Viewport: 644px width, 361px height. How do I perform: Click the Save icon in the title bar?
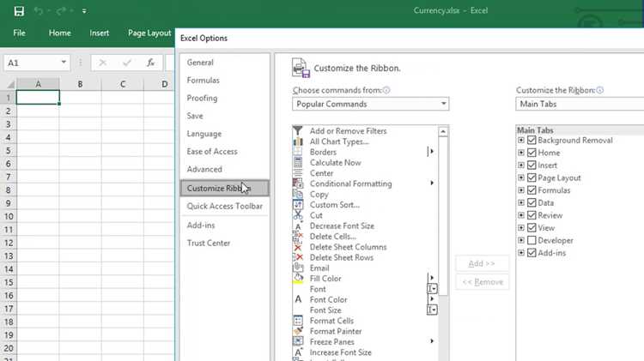tap(19, 11)
